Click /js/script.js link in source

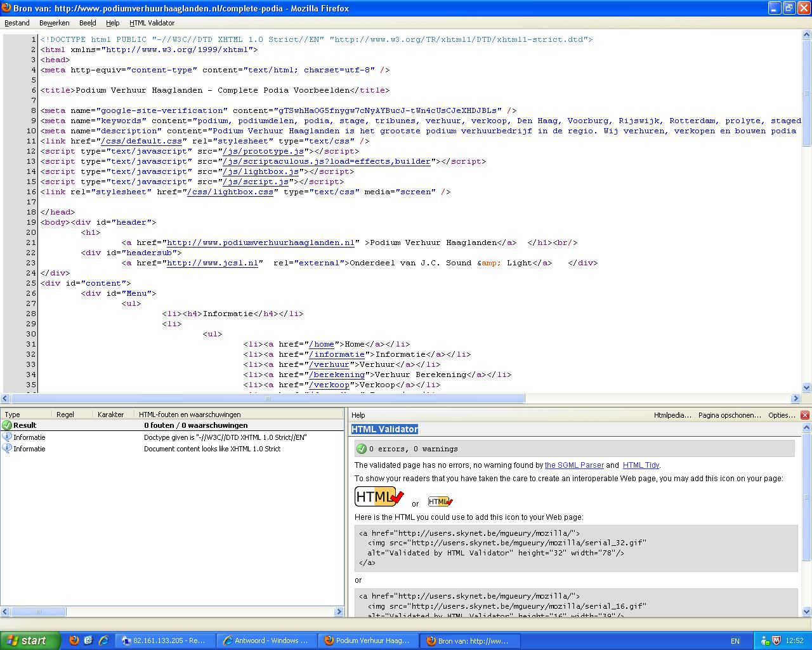point(256,182)
